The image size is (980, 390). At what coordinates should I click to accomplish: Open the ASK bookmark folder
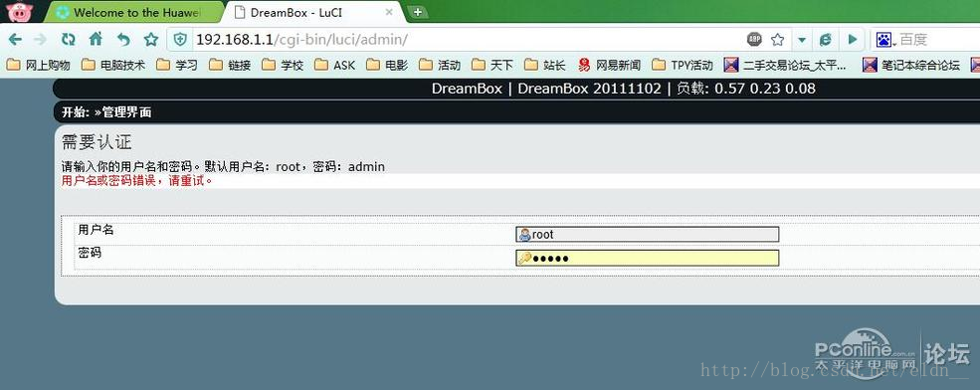pos(334,65)
